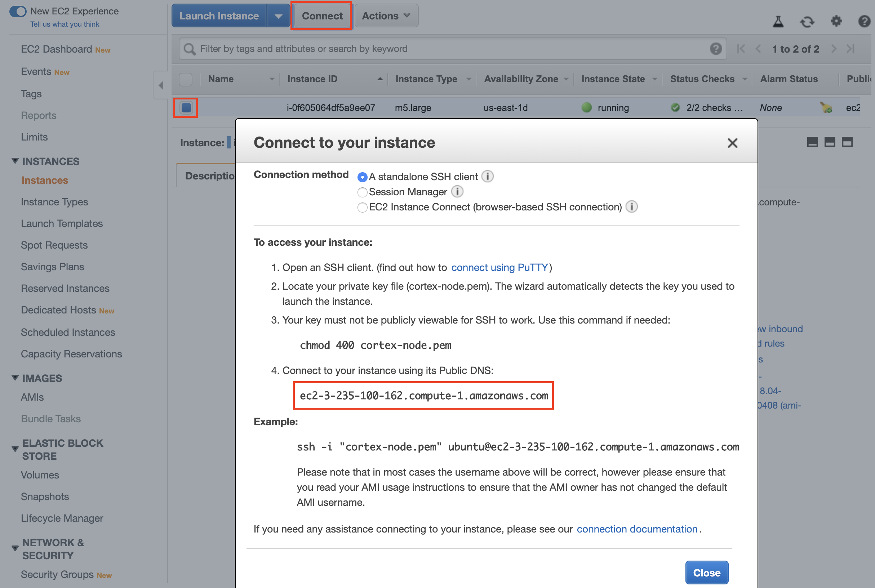Collapse the INSTANCES sidebar section
Viewport: 875px width, 588px height.
(15, 161)
